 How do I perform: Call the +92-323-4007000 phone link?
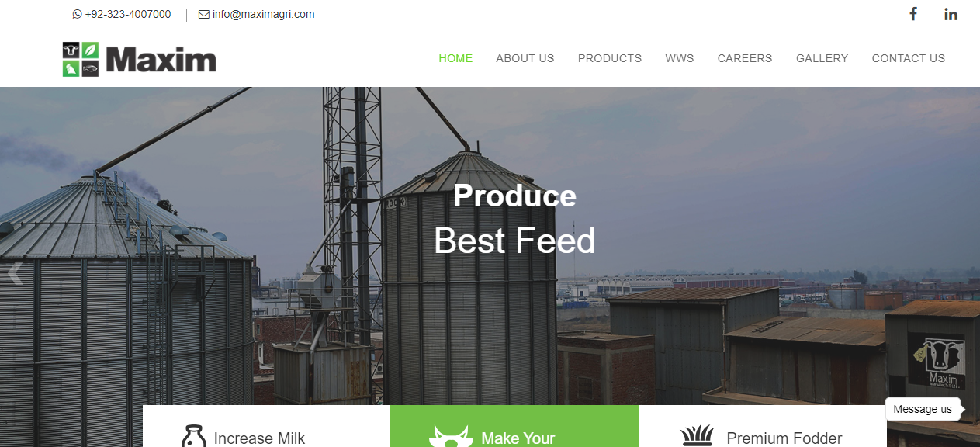128,14
